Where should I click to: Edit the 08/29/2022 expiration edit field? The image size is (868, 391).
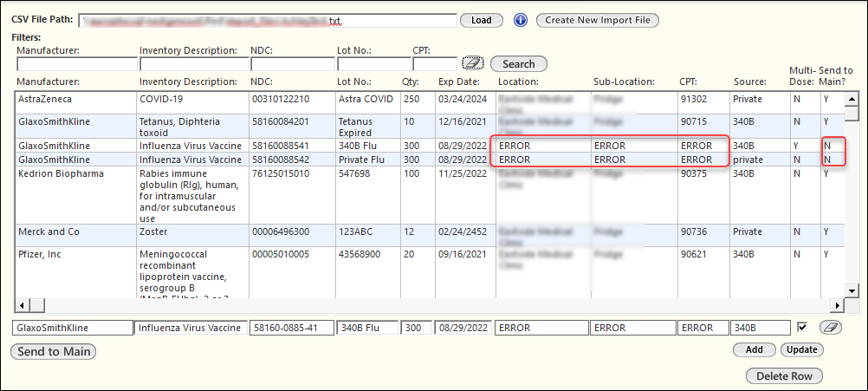(463, 328)
